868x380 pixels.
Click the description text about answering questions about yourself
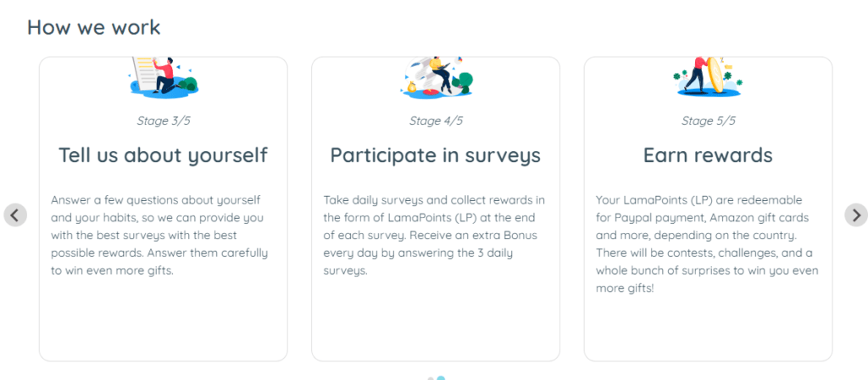click(x=159, y=235)
